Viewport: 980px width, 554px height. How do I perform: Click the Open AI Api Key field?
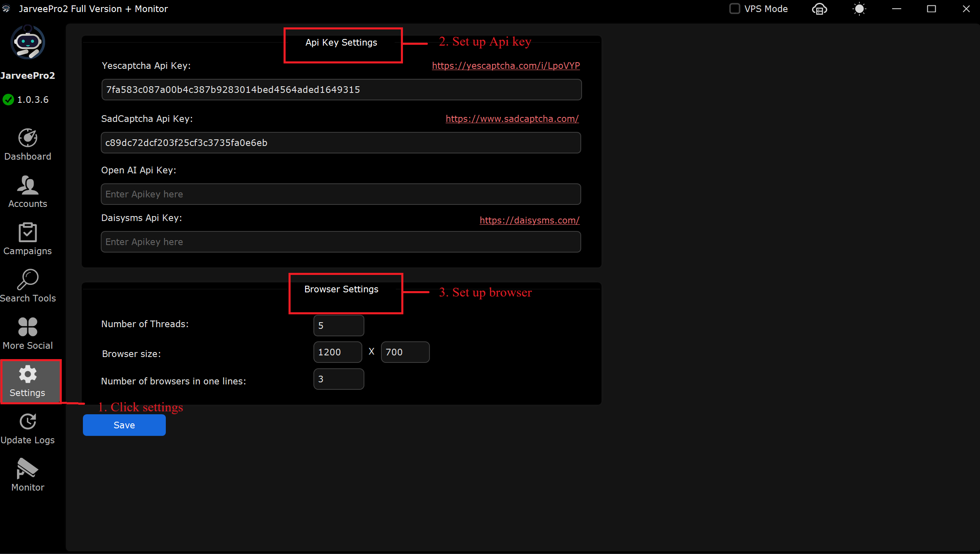341,194
